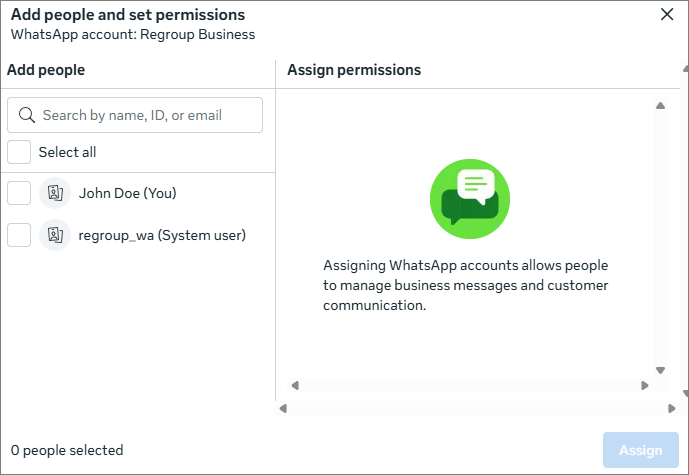689x475 pixels.
Task: Click the outer bottom scrollbar right arrow
Action: pyautogui.click(x=671, y=408)
